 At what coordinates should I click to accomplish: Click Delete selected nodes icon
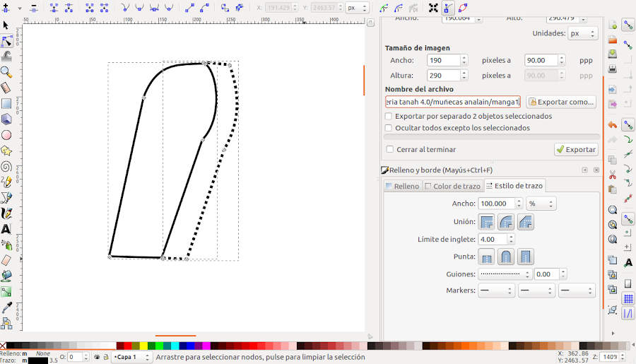tap(34, 8)
